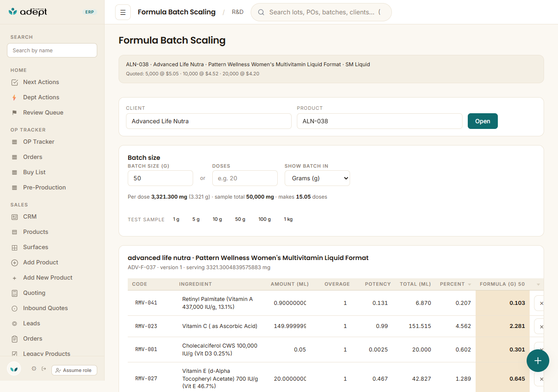Click the Add New Product plus icon
This screenshot has width=558, height=392.
click(14, 278)
